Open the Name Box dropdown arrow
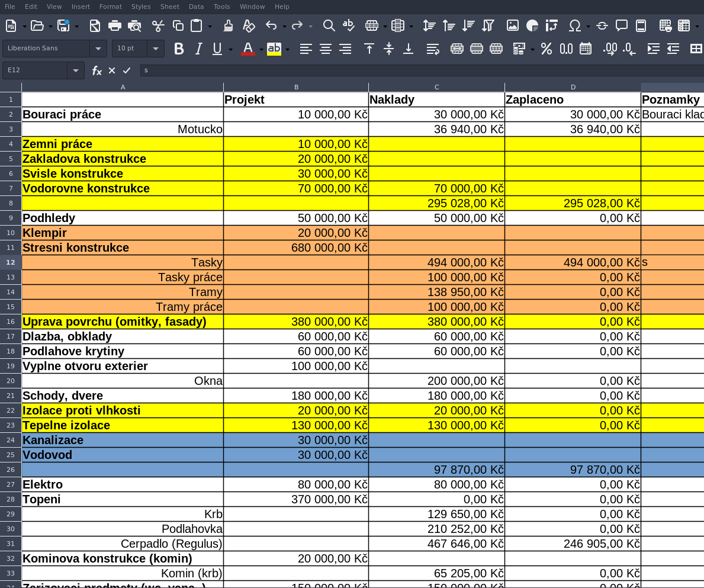 (x=76, y=70)
